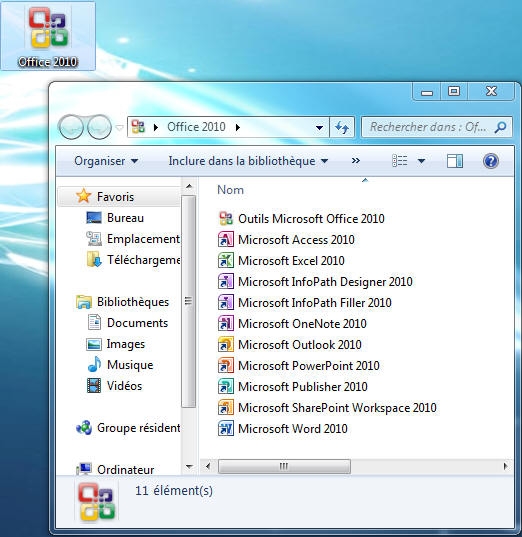Show more toolbar commands via double chevron
The image size is (522, 537).
tap(356, 161)
